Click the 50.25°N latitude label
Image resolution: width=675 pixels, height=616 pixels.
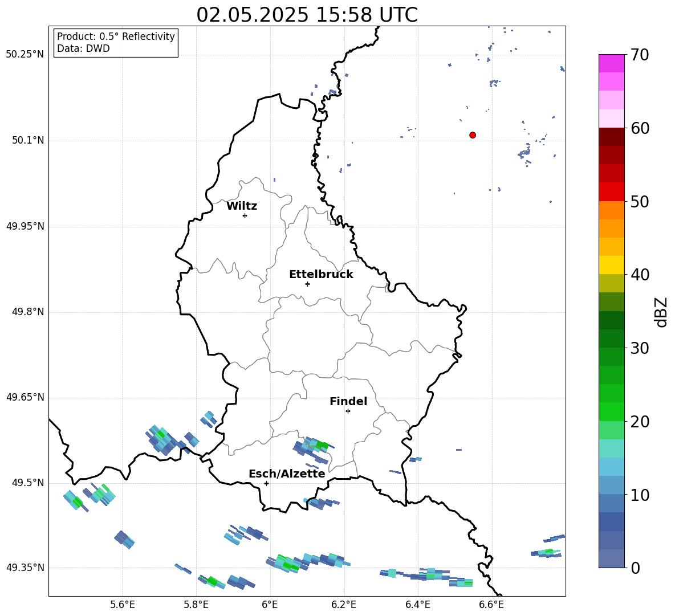[25, 55]
